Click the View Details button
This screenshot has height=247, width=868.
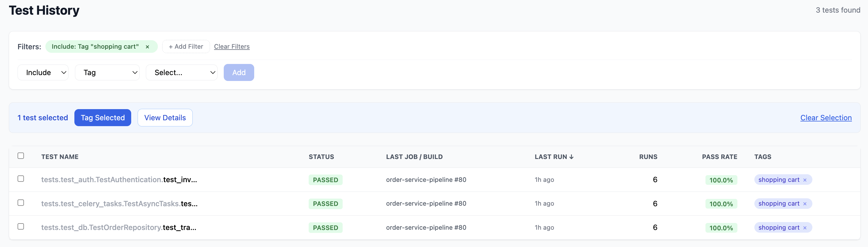pos(165,118)
